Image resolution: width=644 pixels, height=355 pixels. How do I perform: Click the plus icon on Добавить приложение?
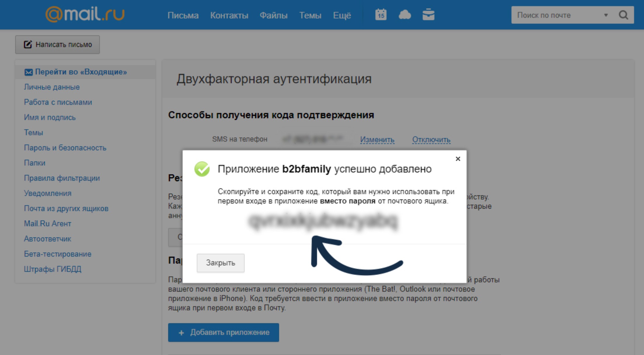[181, 333]
